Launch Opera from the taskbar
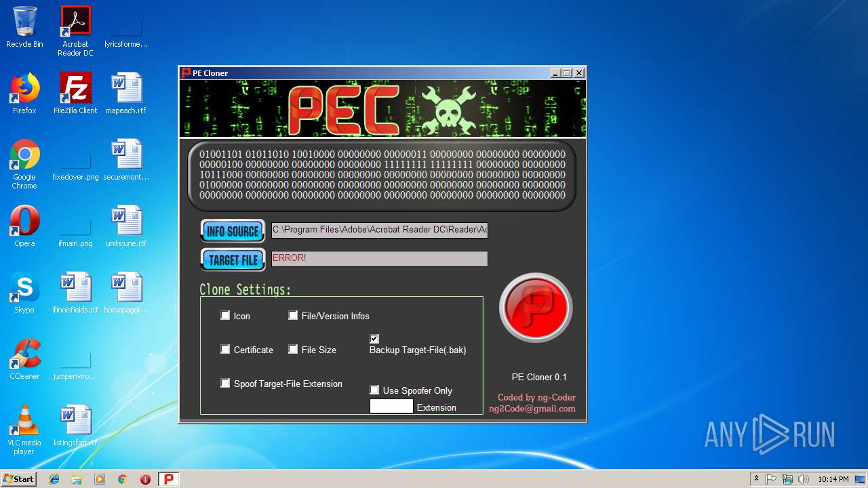Viewport: 868px width, 488px height. (x=145, y=479)
